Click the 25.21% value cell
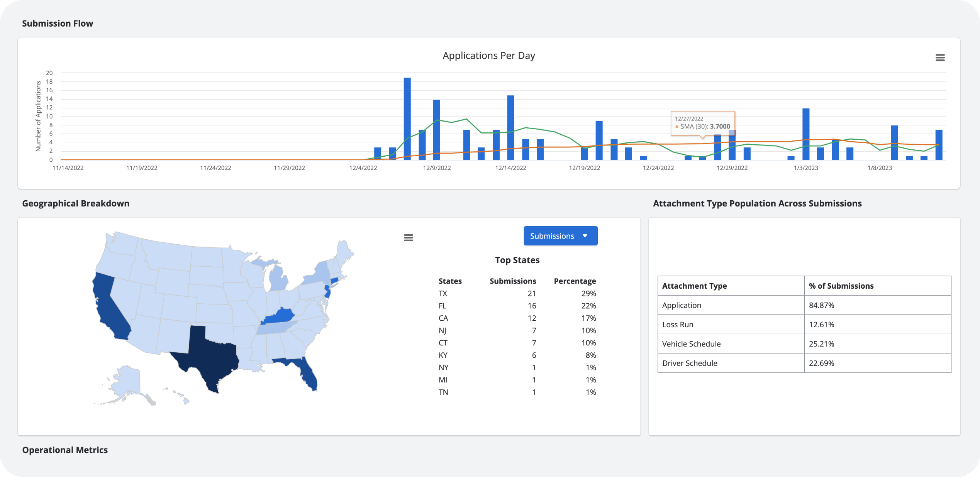The height and width of the screenshot is (477, 980). tap(878, 343)
